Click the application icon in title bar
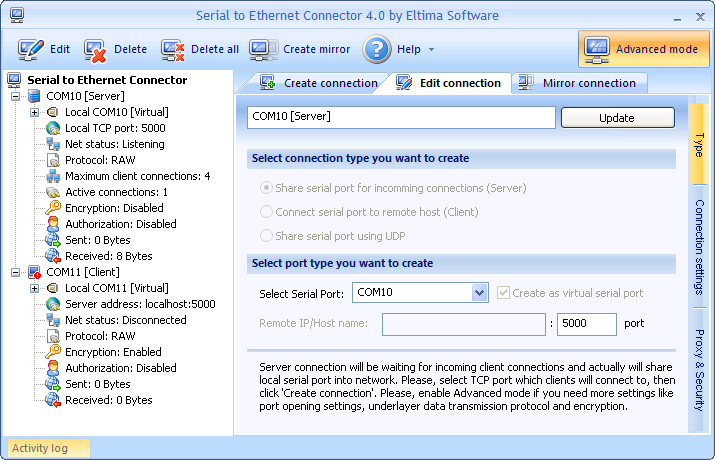 (17, 15)
